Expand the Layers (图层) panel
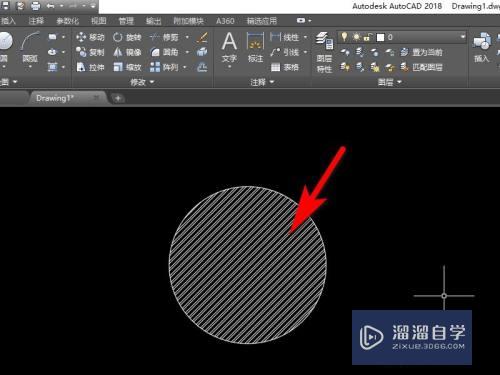500x375 pixels. tap(389, 82)
